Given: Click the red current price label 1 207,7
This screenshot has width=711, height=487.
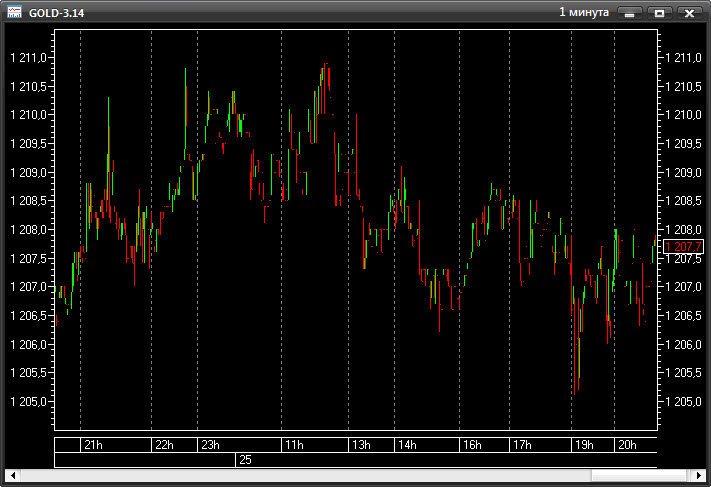Looking at the screenshot, I should point(683,247).
